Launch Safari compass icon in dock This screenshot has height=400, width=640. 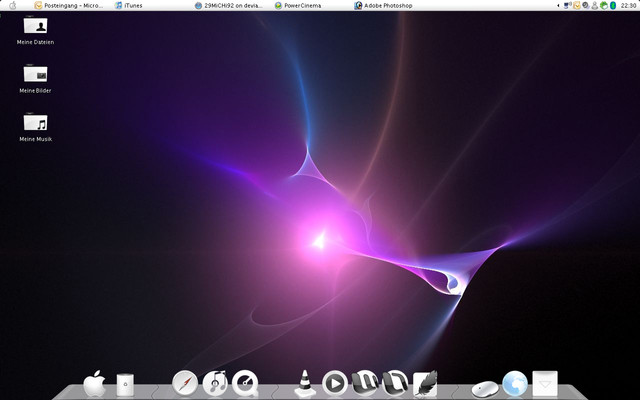coord(185,383)
